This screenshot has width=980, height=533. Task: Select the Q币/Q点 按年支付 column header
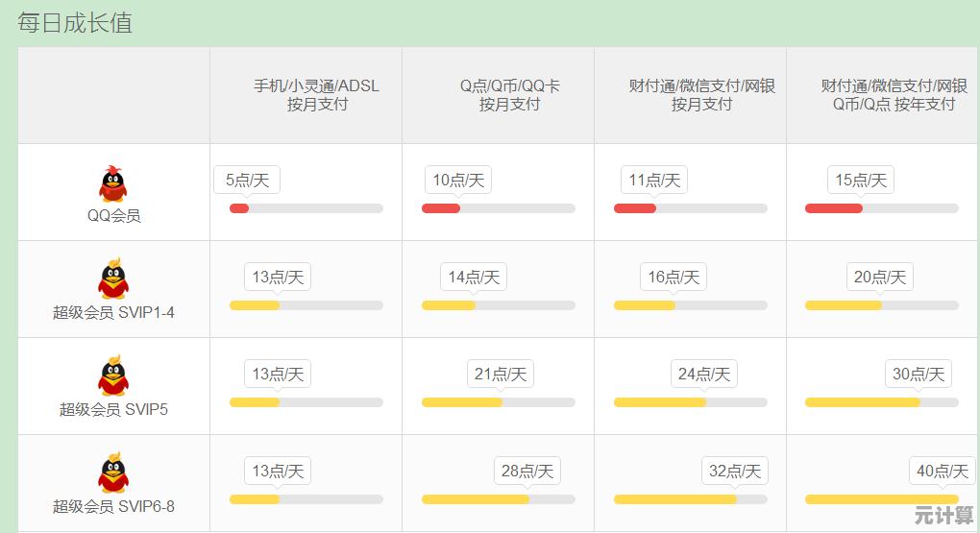894,95
